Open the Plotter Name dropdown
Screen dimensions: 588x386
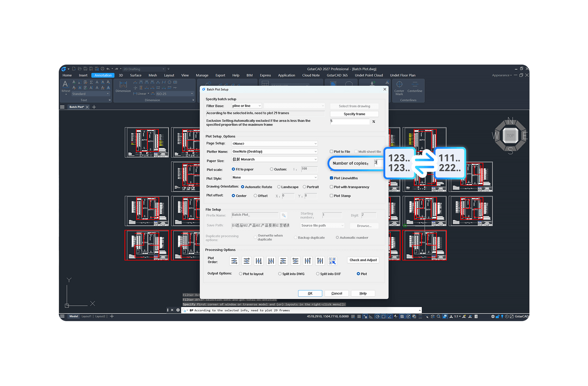(x=275, y=152)
